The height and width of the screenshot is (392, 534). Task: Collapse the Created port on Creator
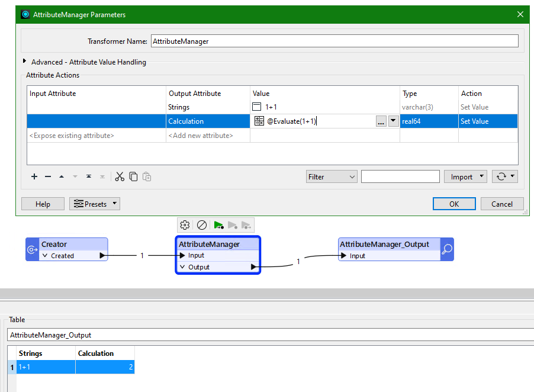coord(44,255)
